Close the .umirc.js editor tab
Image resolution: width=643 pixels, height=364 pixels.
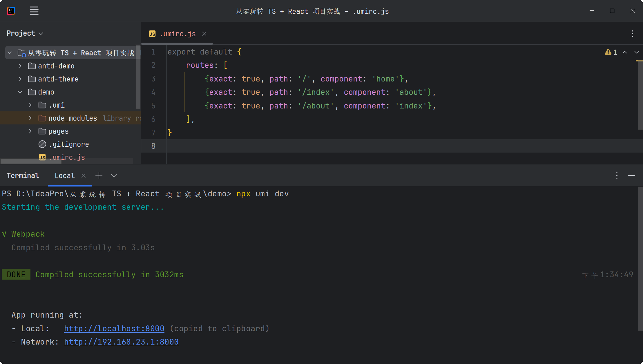coord(204,34)
